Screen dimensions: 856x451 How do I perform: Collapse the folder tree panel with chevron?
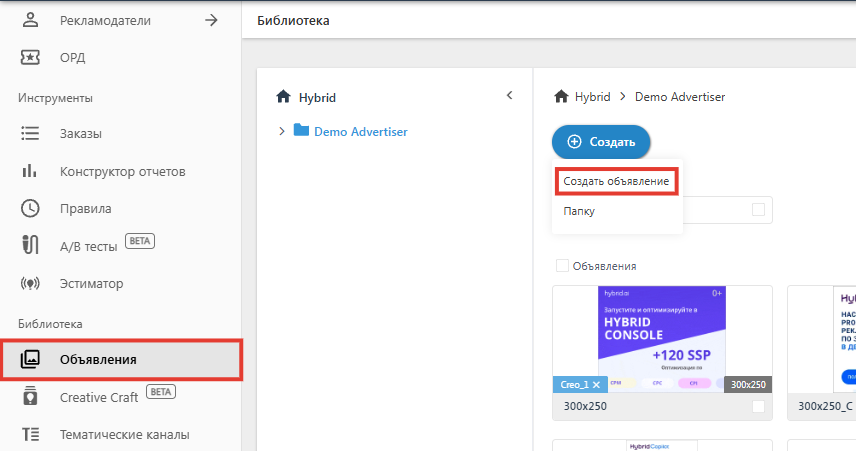point(509,96)
